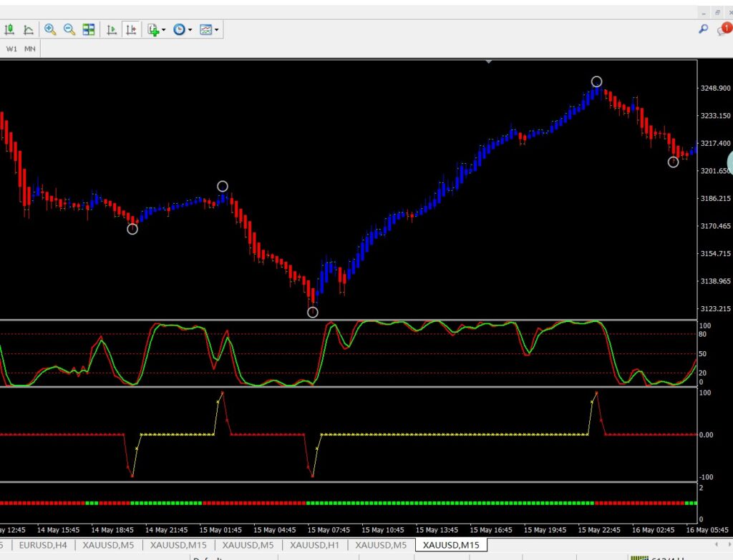Screen dimensions: 733x560
Task: Click the 15 May 13:45 time label
Action: coord(437,530)
